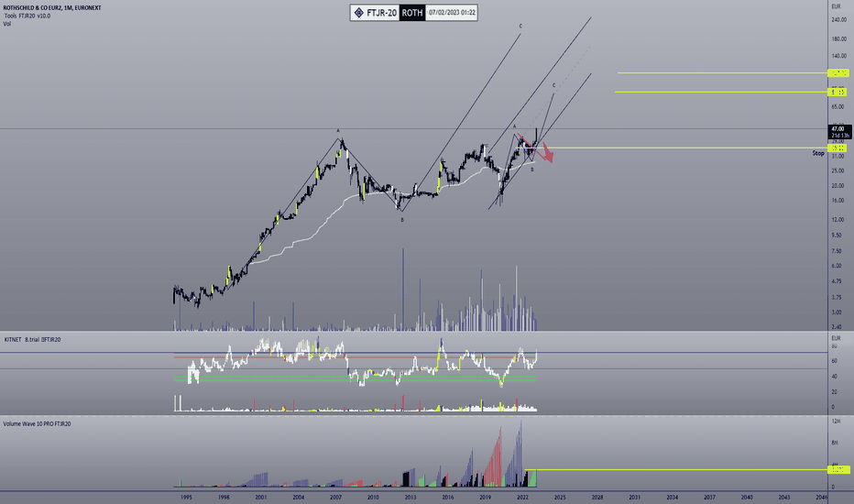Viewport: 854px width, 504px height.
Task: Click the 20.00 price axis value
Action: [838, 186]
